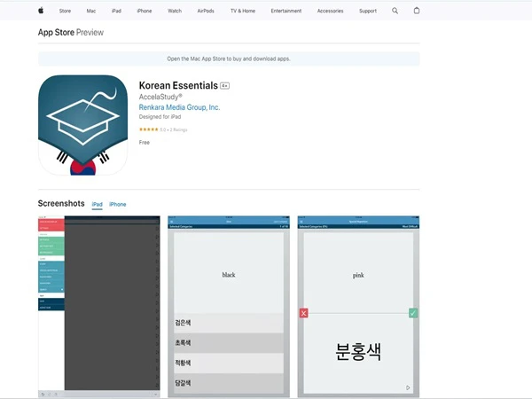
Task: Open Renkara Media Group, Inc. developer link
Action: click(x=179, y=107)
